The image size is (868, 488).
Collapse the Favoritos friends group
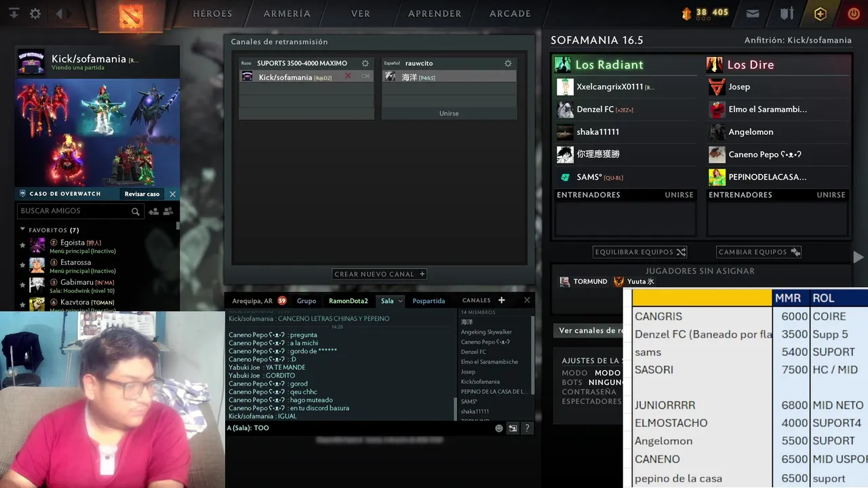22,230
